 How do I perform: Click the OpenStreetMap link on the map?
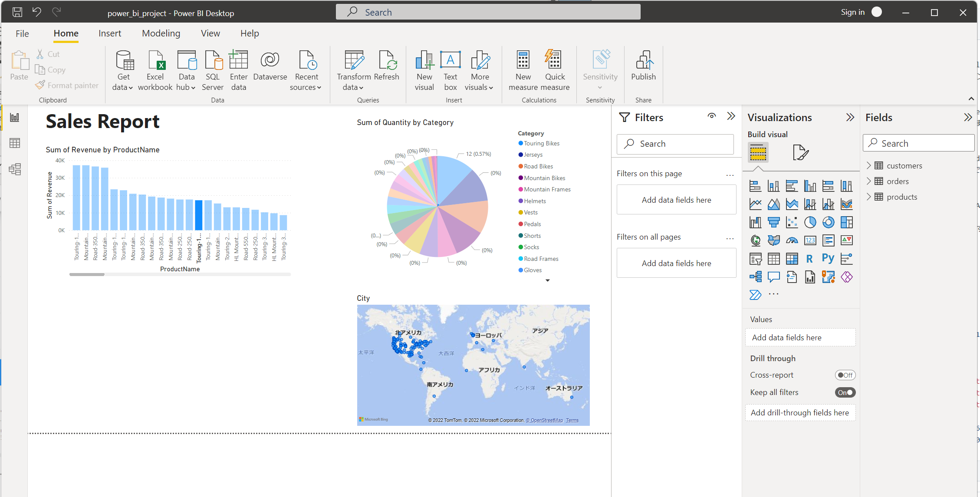coord(544,420)
